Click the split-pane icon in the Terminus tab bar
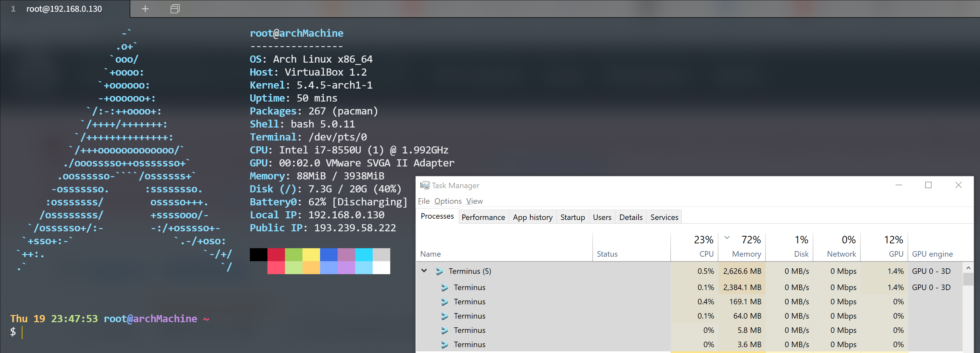The image size is (980, 353). (x=174, y=9)
